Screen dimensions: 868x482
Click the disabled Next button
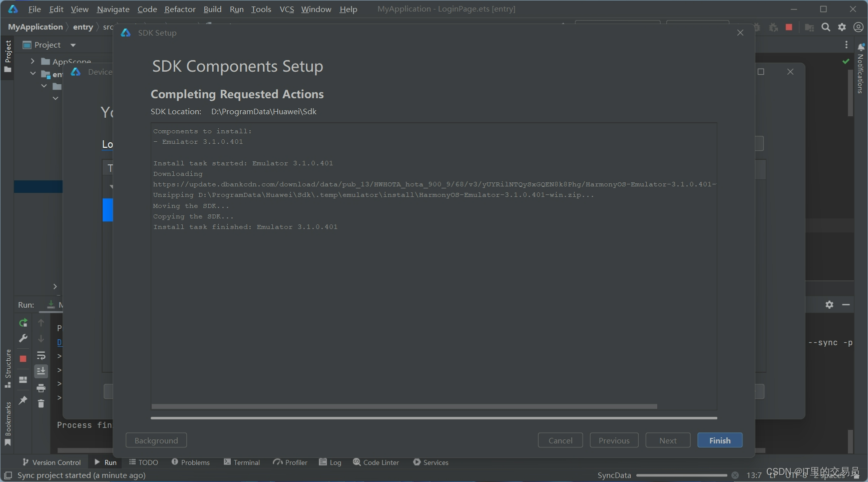(x=668, y=440)
